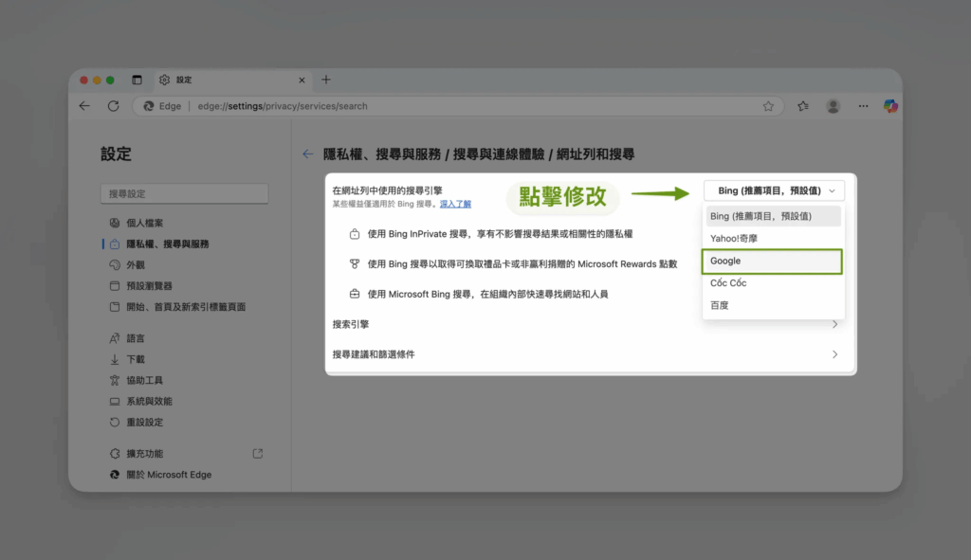Click text 在組織內部快速尋找網站和人員
The height and width of the screenshot is (560, 971).
tap(543, 294)
